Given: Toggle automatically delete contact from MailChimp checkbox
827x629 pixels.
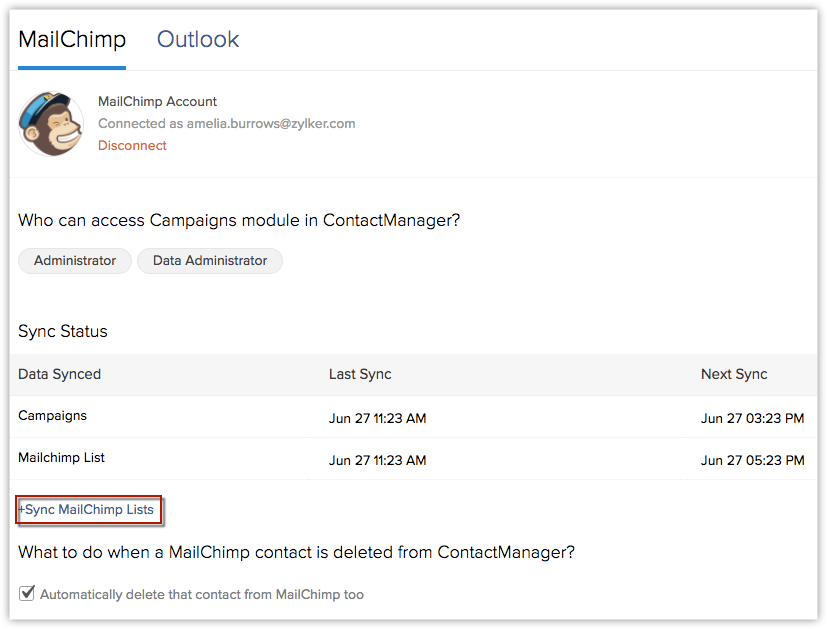Looking at the screenshot, I should pyautogui.click(x=26, y=593).
